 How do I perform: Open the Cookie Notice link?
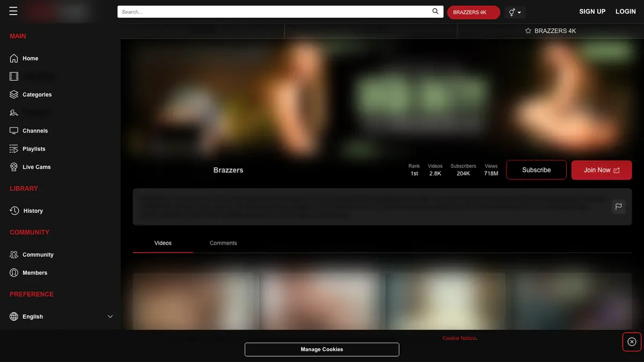(459, 338)
